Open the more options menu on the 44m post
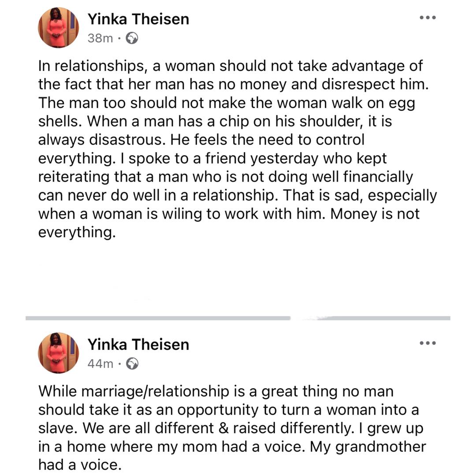The image size is (476, 476). point(427,343)
